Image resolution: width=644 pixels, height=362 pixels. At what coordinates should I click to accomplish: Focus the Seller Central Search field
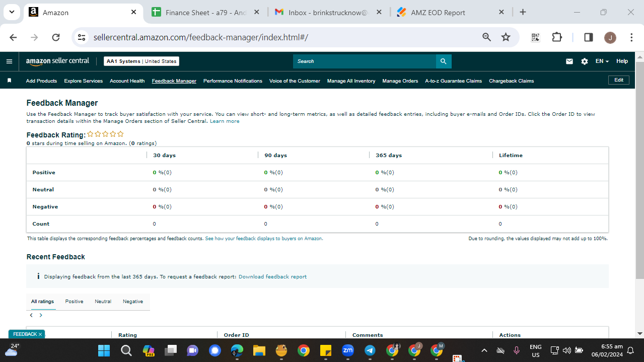pos(365,61)
